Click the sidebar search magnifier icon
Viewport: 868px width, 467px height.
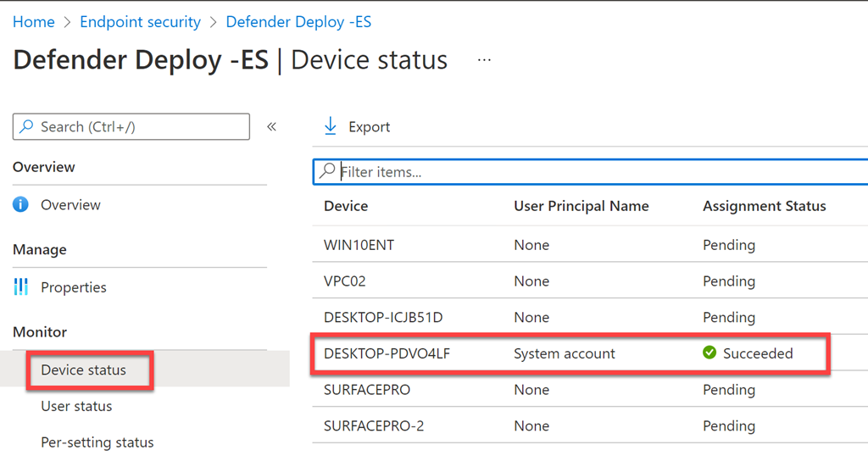point(26,127)
